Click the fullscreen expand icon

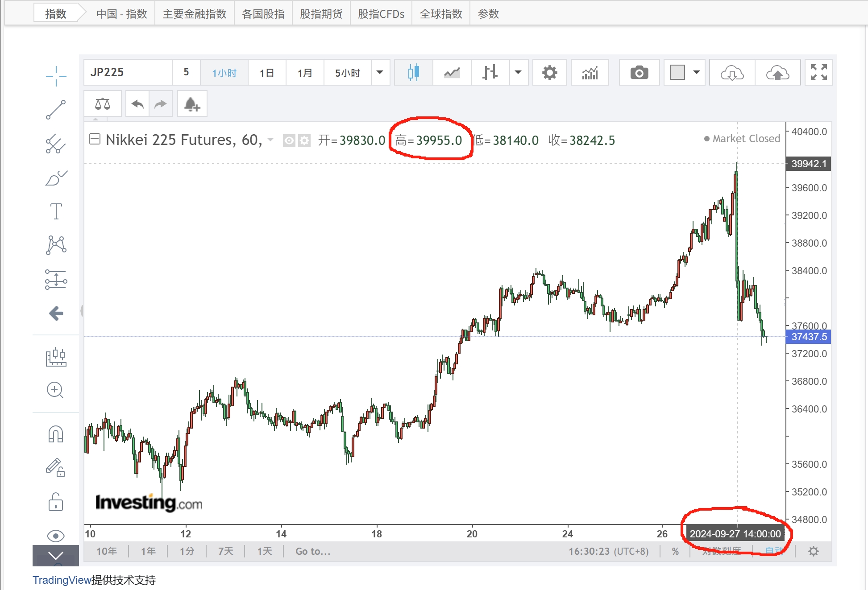[x=818, y=72]
